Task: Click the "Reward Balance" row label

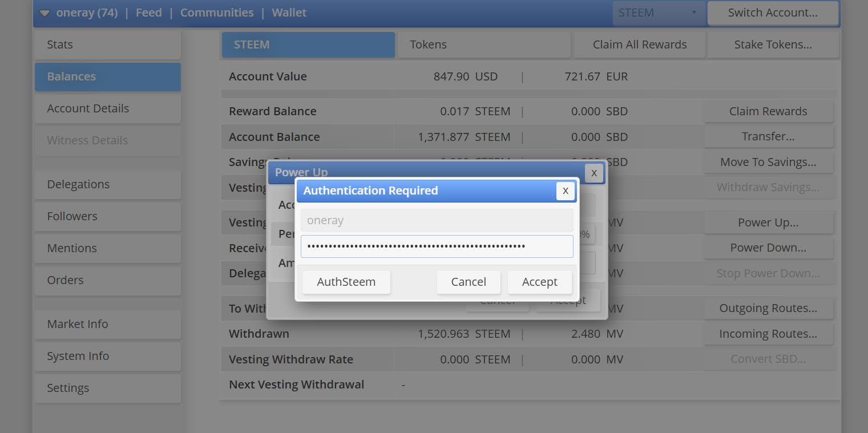Action: [272, 111]
